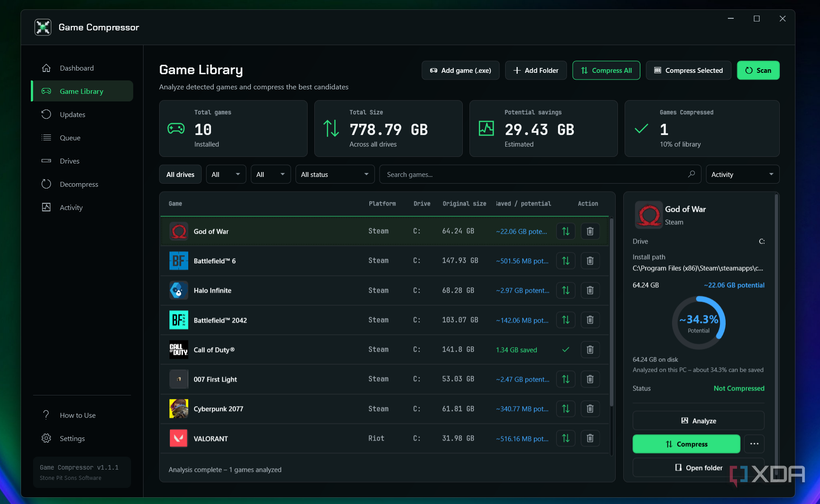Click the Search games input field
The image size is (820, 504).
540,174
